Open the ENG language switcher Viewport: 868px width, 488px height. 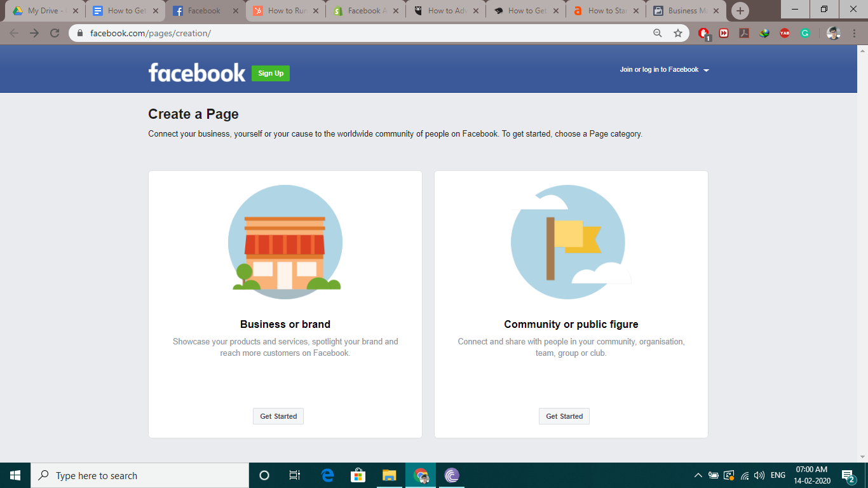pos(778,475)
